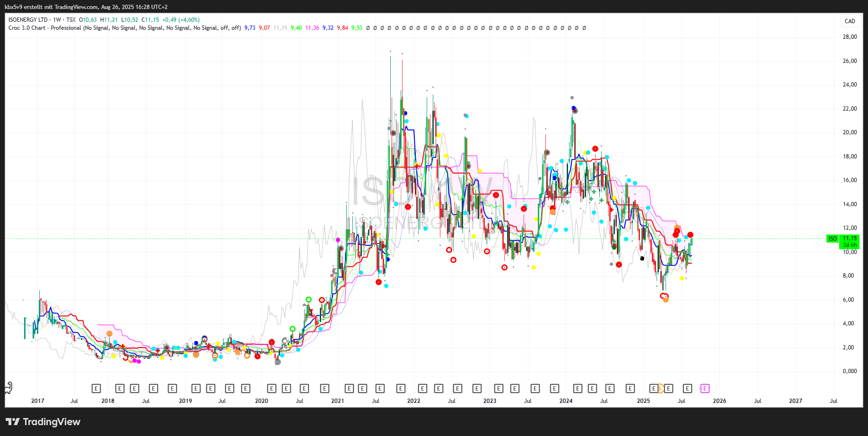Viewport: 868px width, 436px height.
Task: Click the green ISO price label
Action: click(833, 239)
